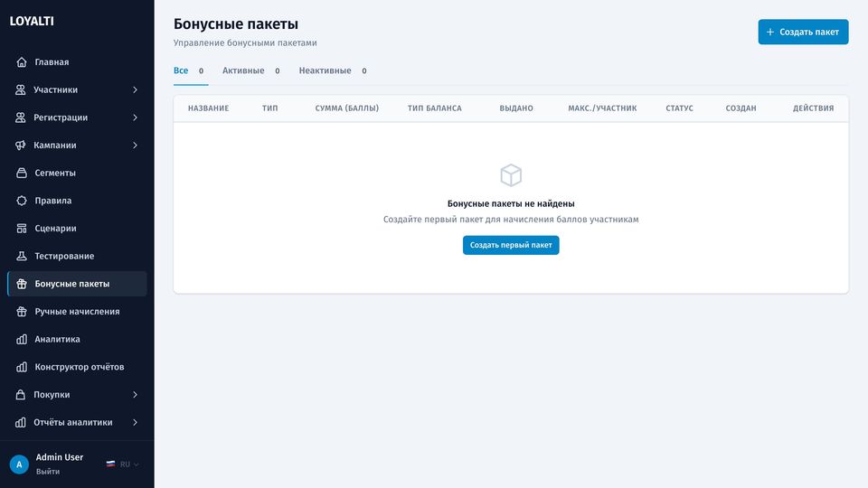868x488 pixels.
Task: Switch to the Неактивные tab
Action: click(x=333, y=70)
